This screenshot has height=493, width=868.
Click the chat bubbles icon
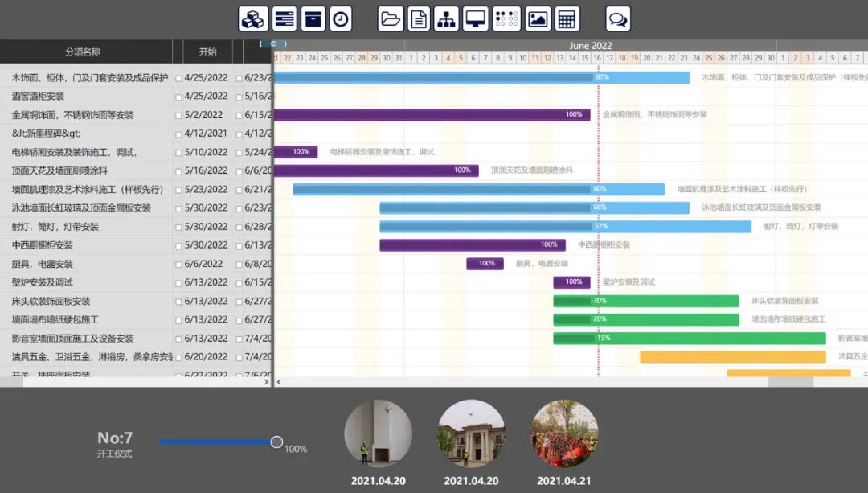pyautogui.click(x=618, y=18)
